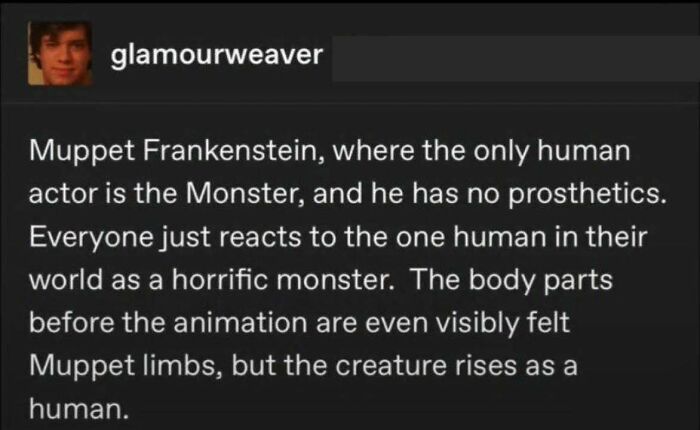Click the word "actor" in the post
This screenshot has width=700, height=430.
coord(62,195)
